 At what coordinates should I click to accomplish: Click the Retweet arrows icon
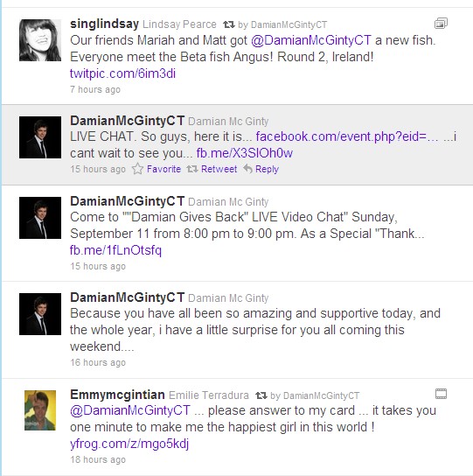[x=192, y=169]
